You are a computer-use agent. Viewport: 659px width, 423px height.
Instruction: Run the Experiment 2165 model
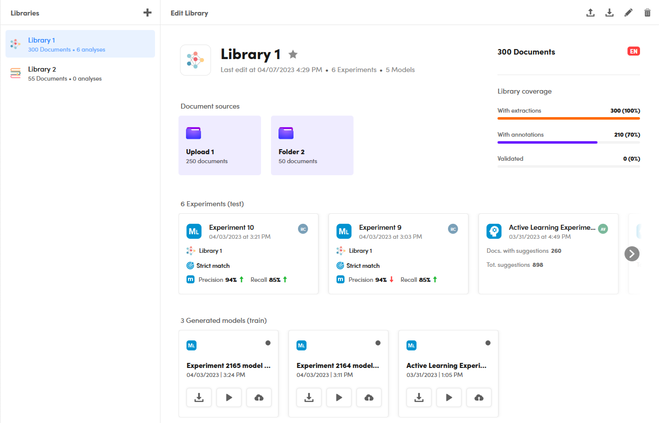[x=229, y=397]
